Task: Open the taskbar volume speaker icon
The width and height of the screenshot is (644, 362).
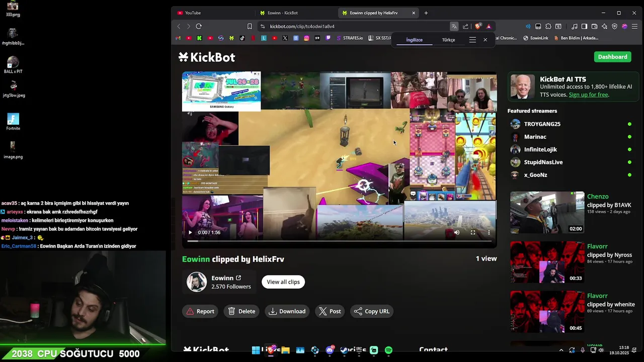Action: tap(601, 350)
